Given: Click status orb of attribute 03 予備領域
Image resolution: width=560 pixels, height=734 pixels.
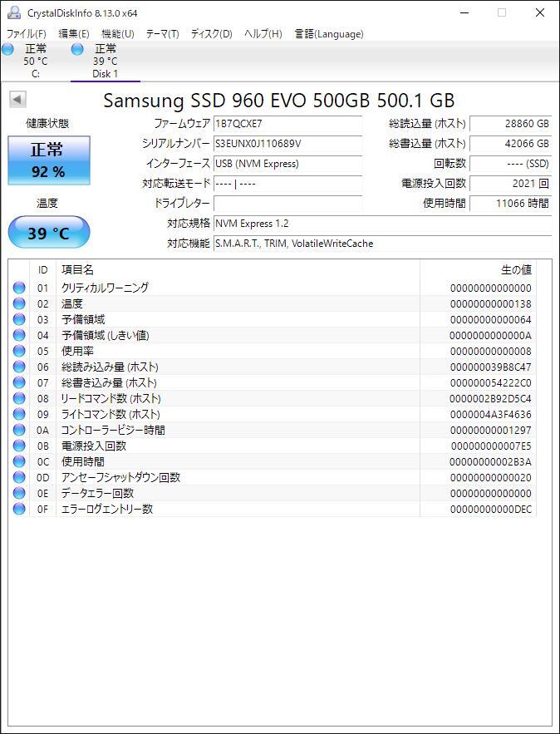Looking at the screenshot, I should point(19,319).
